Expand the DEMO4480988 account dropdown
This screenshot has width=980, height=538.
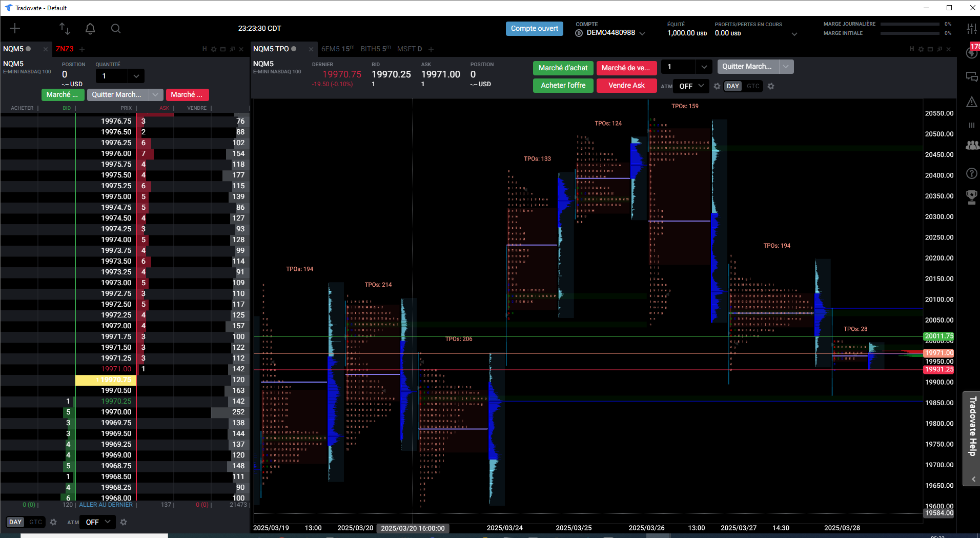point(642,33)
